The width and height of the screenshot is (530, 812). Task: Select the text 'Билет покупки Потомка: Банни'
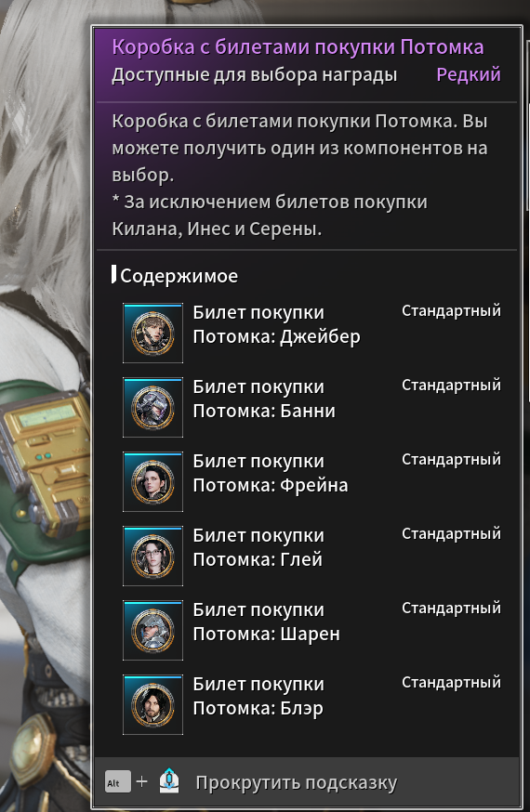tap(264, 399)
